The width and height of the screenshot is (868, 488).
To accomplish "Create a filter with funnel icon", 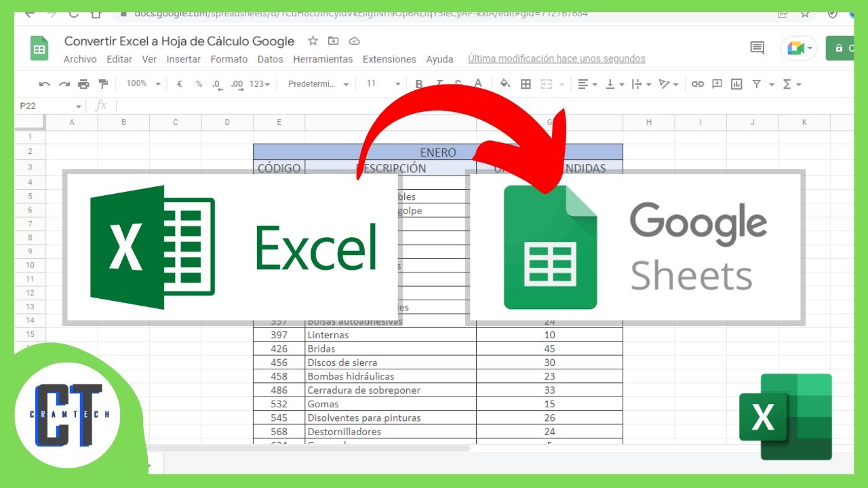I will 757,84.
